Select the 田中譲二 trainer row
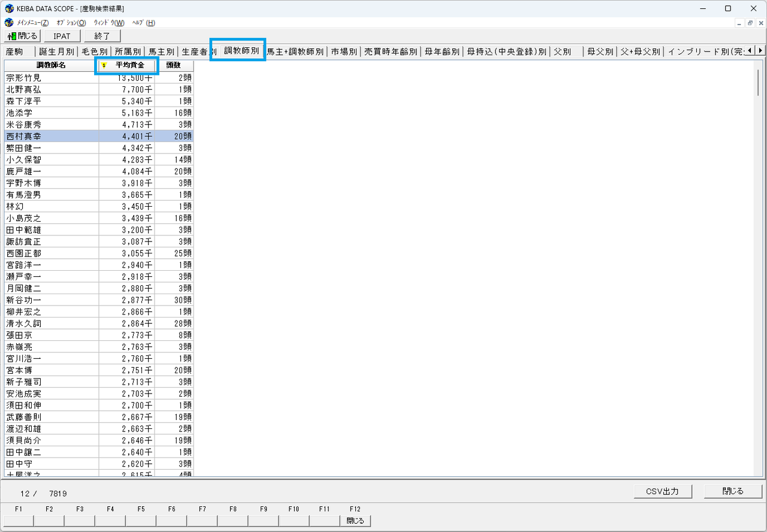The image size is (767, 532). tap(99, 452)
